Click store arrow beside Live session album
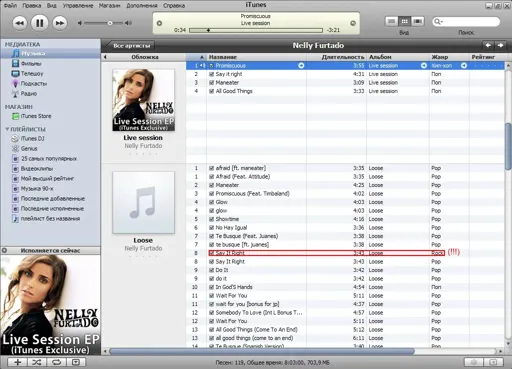This screenshot has height=369, width=512. coord(424,66)
